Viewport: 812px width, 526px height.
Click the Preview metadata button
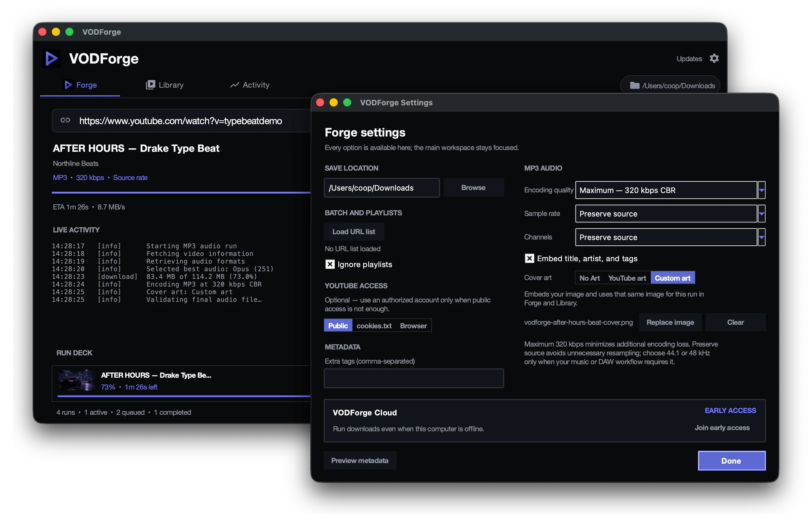(x=360, y=460)
